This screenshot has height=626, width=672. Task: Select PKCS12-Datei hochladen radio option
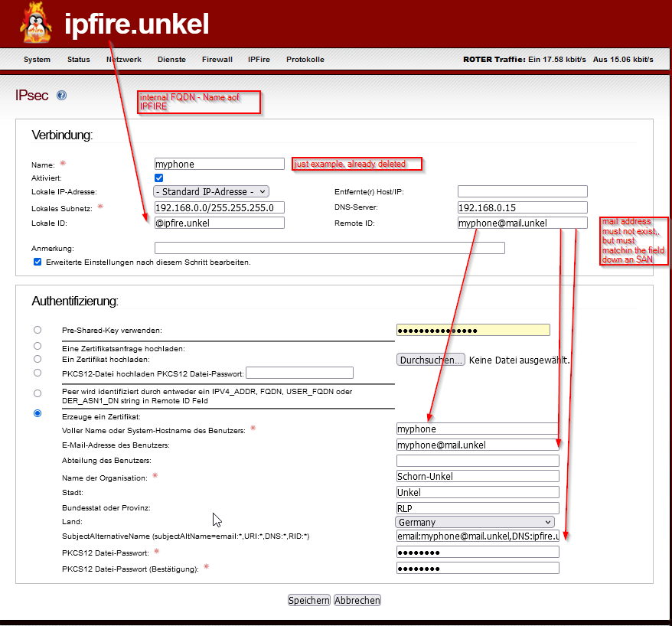click(38, 373)
